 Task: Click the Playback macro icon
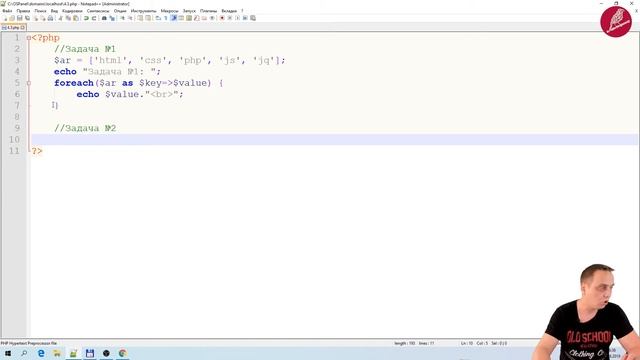[x=238, y=18]
